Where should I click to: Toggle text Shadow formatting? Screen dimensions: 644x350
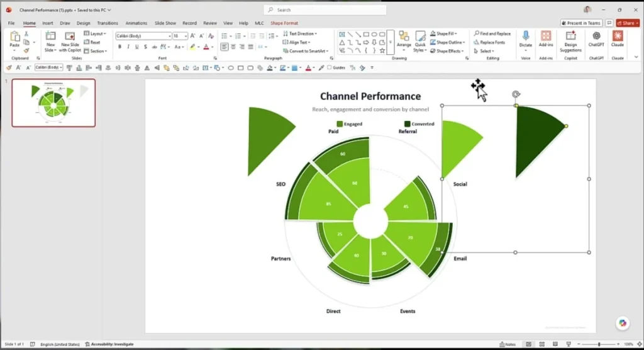pyautogui.click(x=145, y=47)
